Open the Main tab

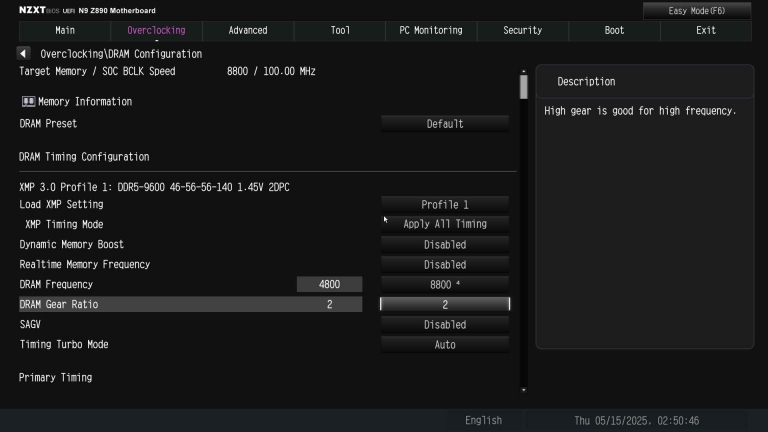pyautogui.click(x=65, y=30)
